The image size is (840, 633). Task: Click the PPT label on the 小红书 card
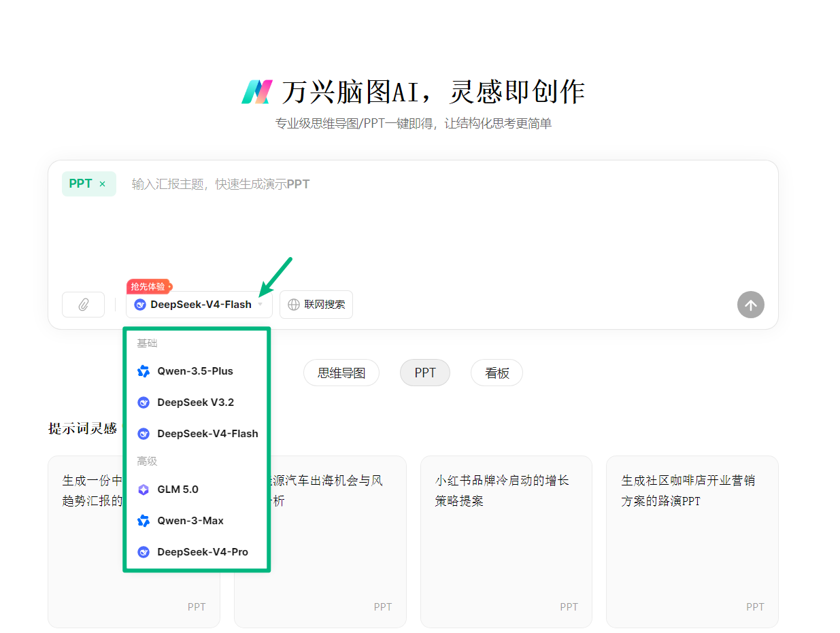569,607
